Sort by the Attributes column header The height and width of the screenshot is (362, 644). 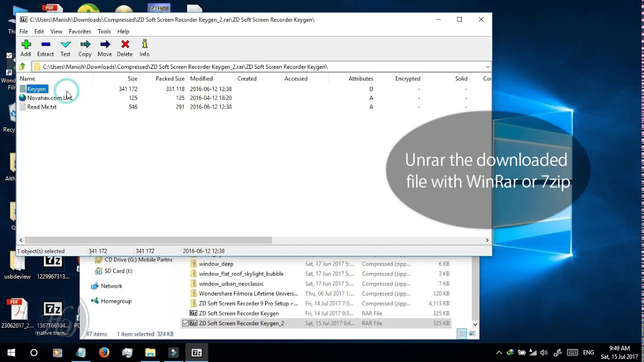click(352, 78)
